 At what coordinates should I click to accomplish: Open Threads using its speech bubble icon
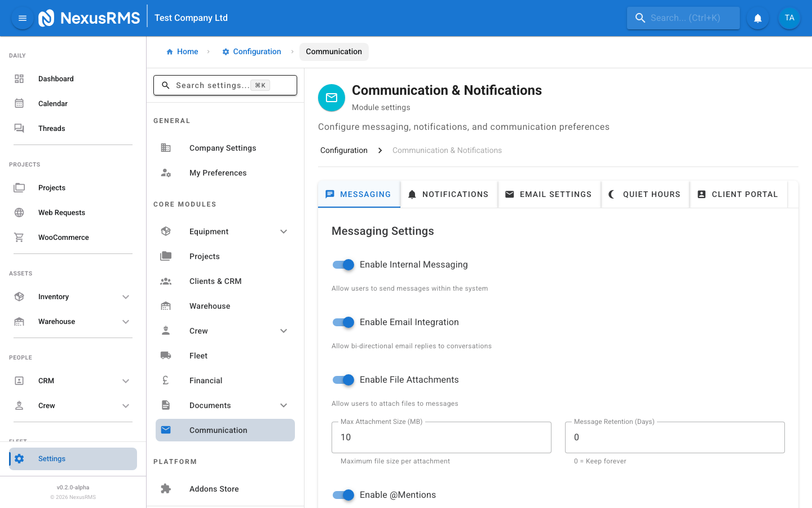(19, 128)
